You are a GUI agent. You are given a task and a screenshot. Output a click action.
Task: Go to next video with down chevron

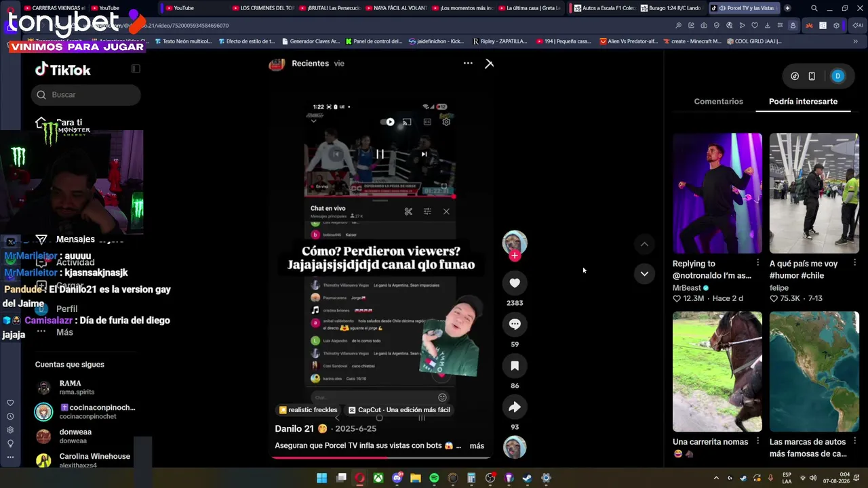pyautogui.click(x=644, y=273)
